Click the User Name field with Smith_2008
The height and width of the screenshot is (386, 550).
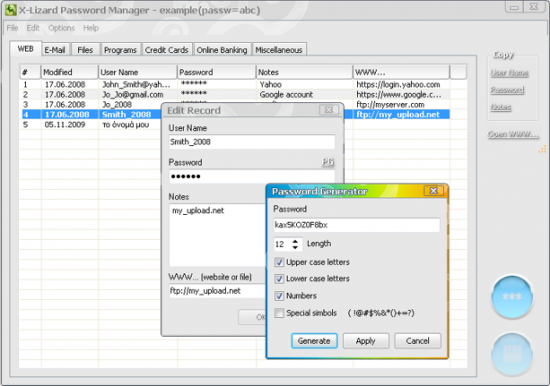pos(252,142)
